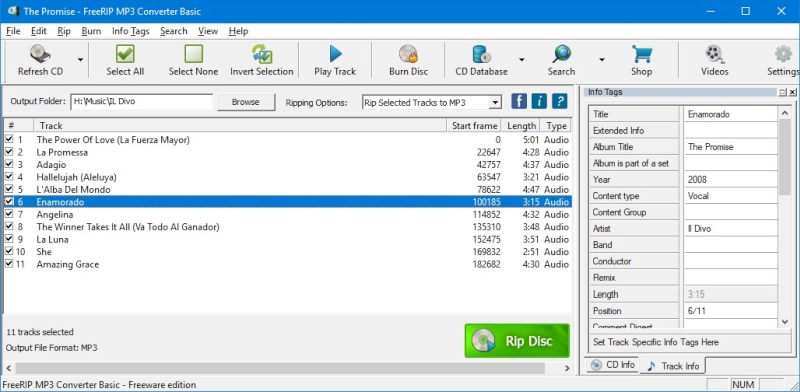Click the Select All toolbar icon

(x=125, y=54)
